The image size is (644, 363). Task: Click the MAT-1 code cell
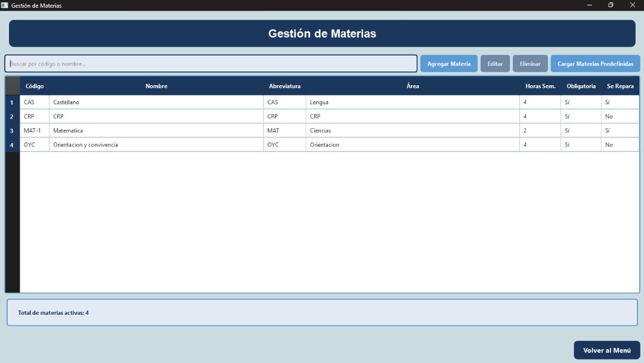[x=35, y=131]
